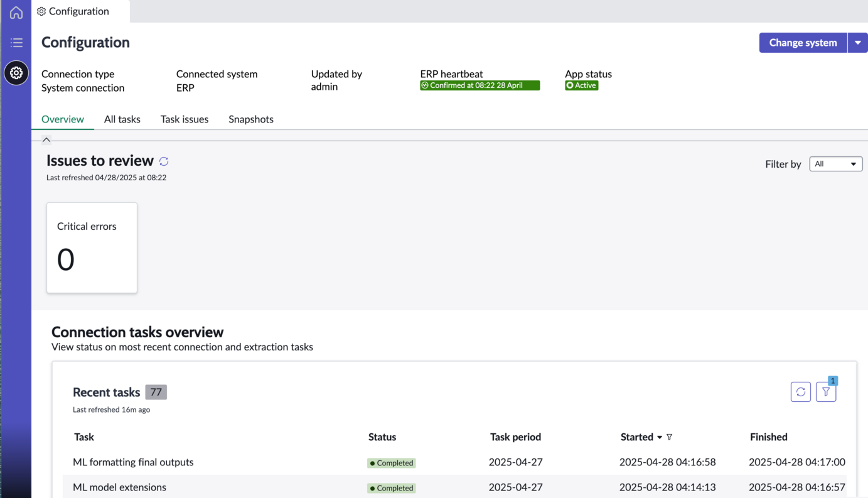The image size is (868, 498).
Task: Click the Recent tasks count badge 77
Action: [156, 392]
